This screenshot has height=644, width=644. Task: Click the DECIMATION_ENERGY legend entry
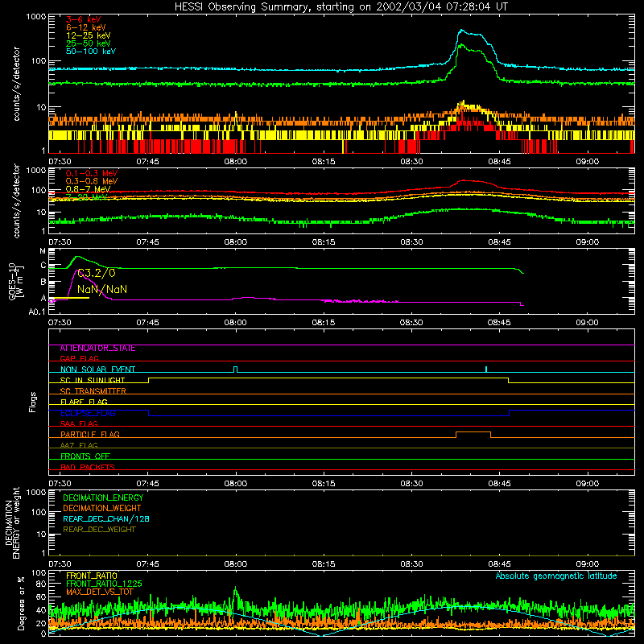(x=103, y=497)
